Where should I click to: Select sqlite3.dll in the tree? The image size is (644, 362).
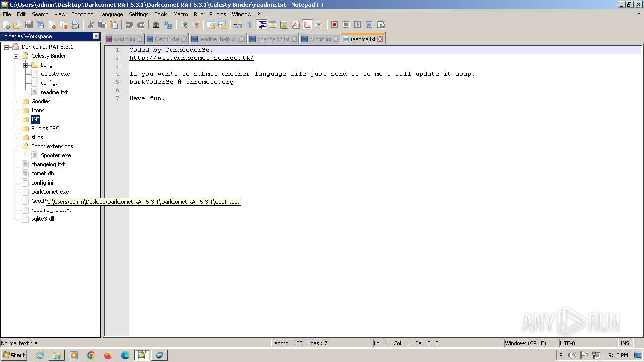43,219
